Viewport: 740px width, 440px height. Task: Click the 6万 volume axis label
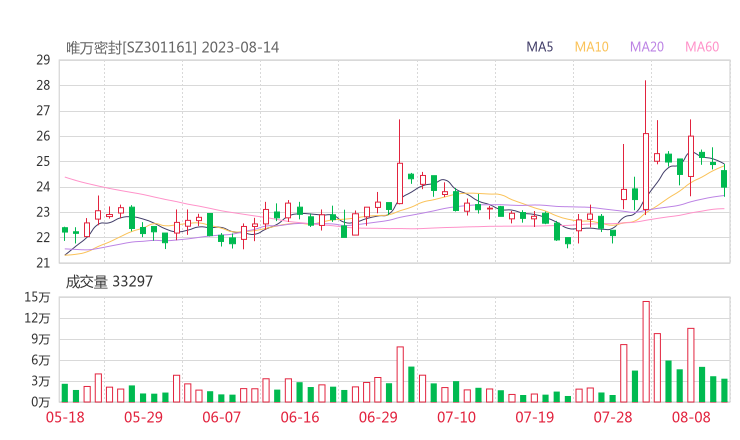pos(41,360)
